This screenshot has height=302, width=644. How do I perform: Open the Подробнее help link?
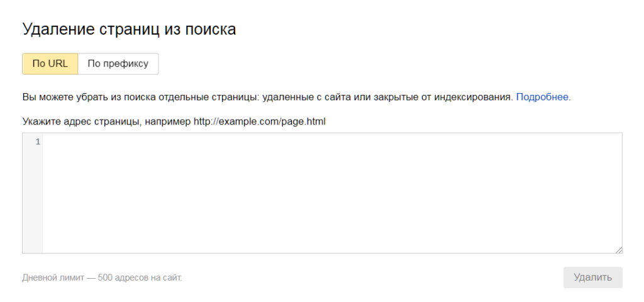click(x=542, y=98)
